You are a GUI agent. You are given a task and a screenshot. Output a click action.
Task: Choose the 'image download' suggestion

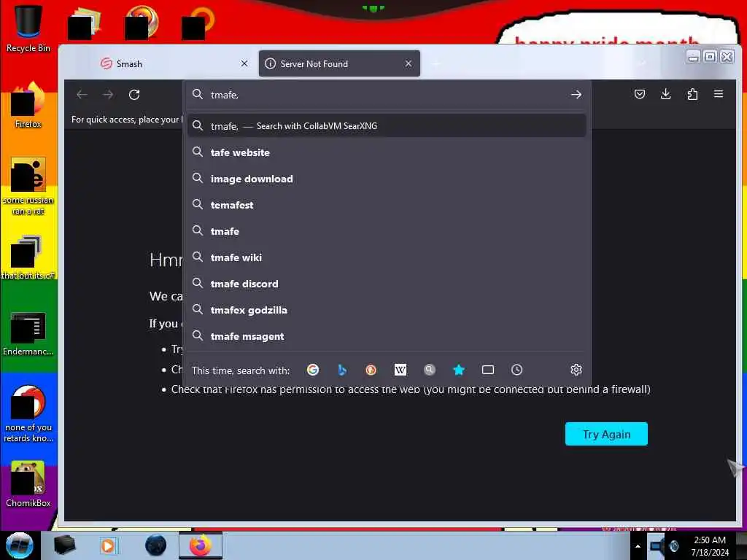387,179
